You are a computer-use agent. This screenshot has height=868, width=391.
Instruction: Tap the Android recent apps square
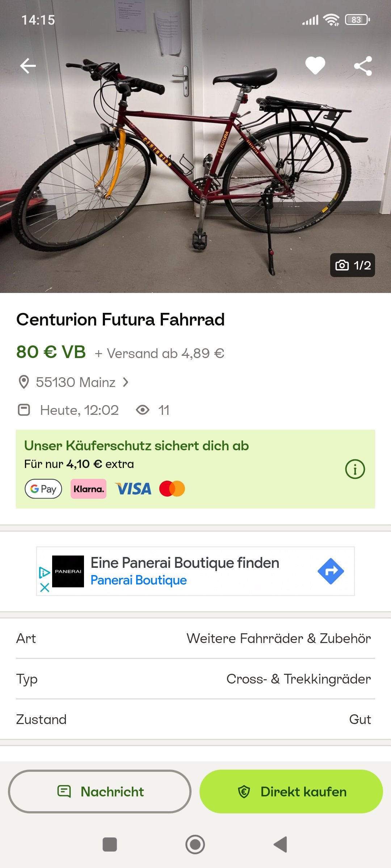point(110,844)
